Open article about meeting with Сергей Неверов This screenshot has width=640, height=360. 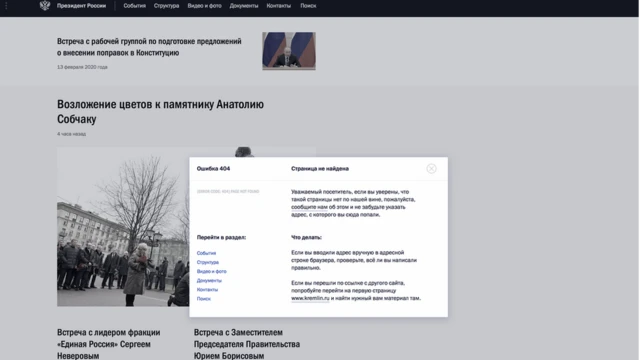(109, 344)
